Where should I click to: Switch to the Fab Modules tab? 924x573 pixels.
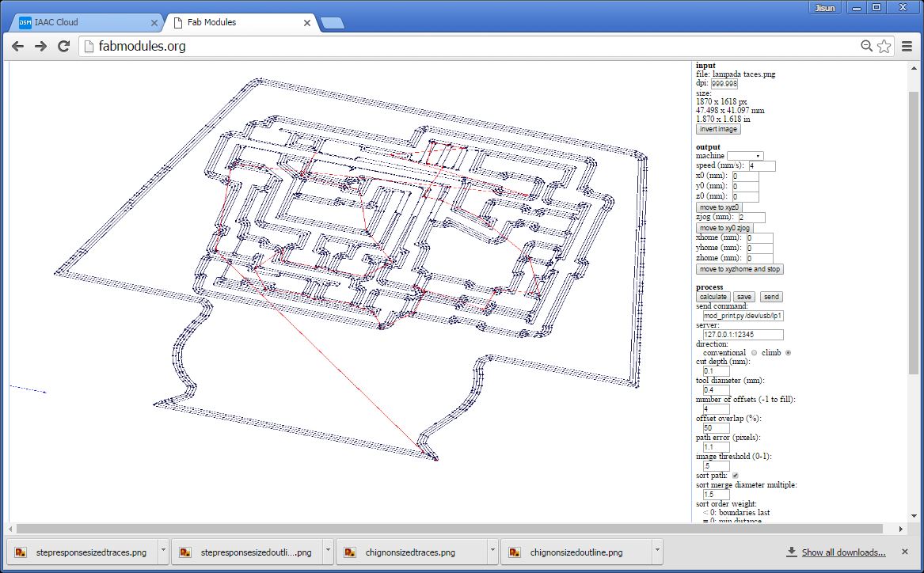click(x=241, y=22)
